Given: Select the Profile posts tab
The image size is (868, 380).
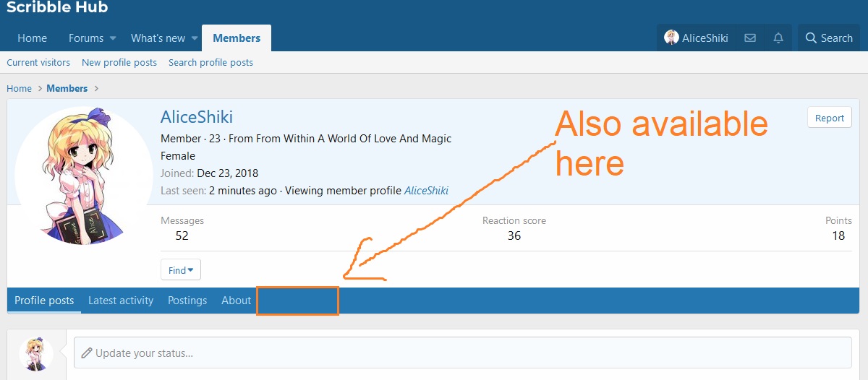Looking at the screenshot, I should pos(44,301).
